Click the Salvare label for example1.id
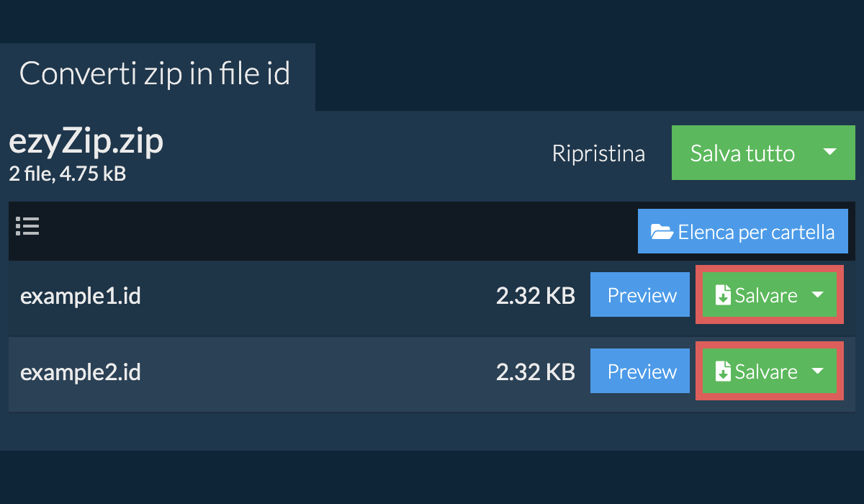The width and height of the screenshot is (864, 504). click(766, 295)
